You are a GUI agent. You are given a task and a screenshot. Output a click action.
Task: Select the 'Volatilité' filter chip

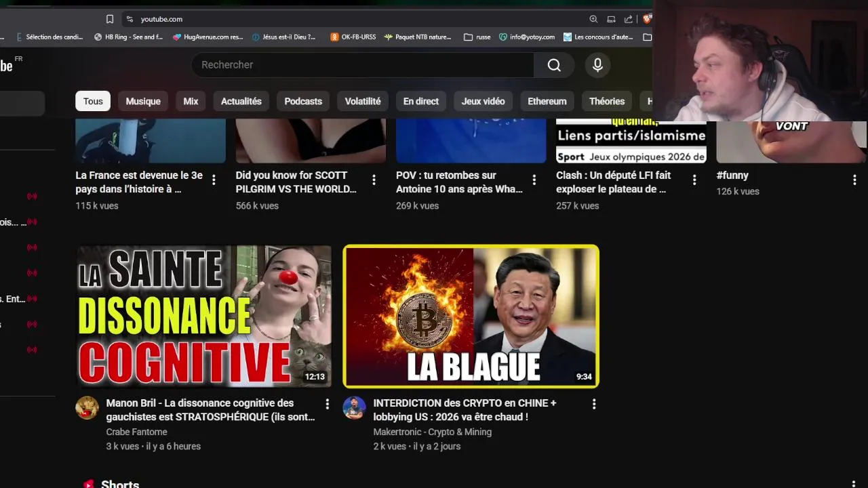point(363,101)
